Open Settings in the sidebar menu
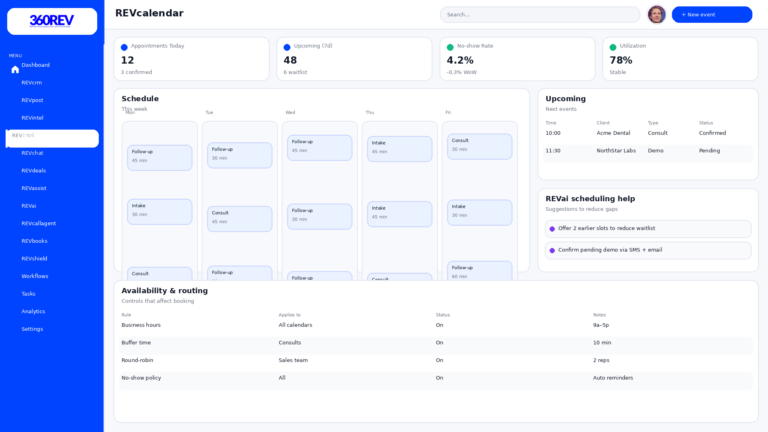 pos(32,329)
